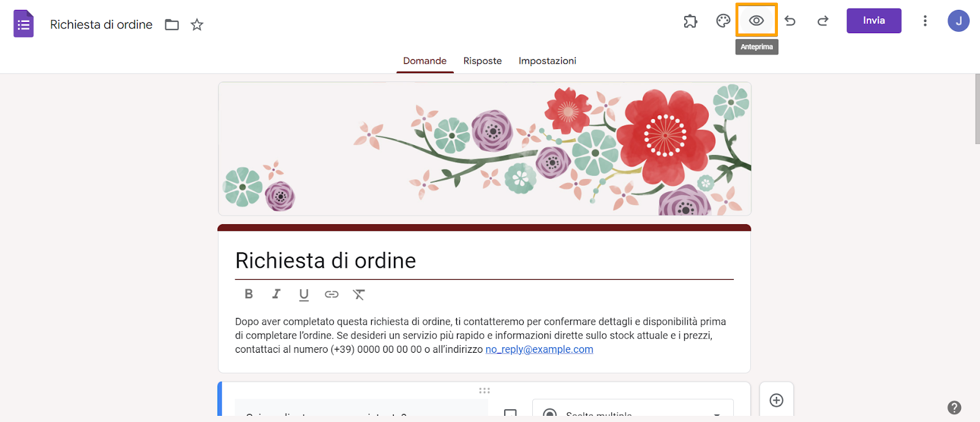Click the Invia button

coord(874,21)
